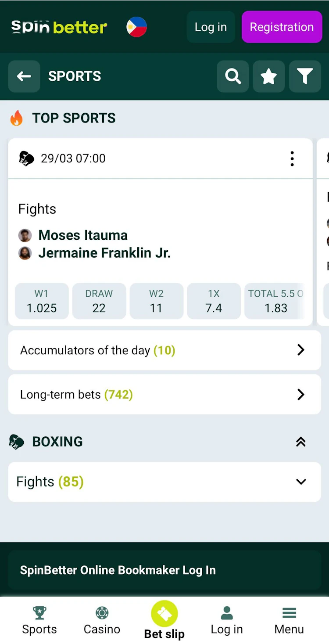
Task: Open the three-dot match options menu
Action: [292, 158]
